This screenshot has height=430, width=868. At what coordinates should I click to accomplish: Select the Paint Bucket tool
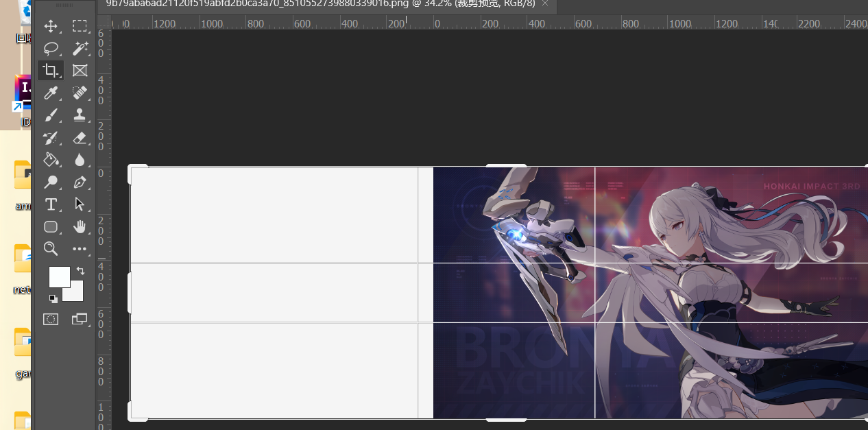pyautogui.click(x=51, y=159)
